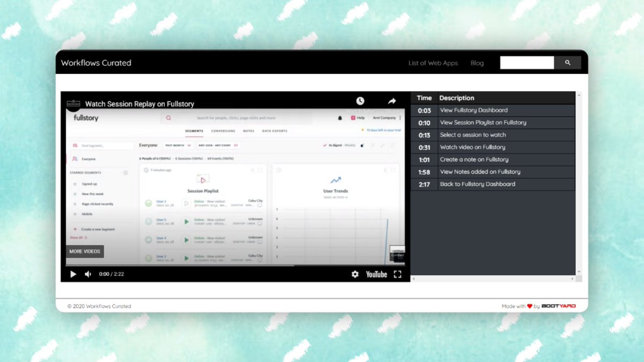Open the video title Watch Session Replay on Fullstory
Image resolution: width=644 pixels, height=362 pixels.
coord(140,104)
